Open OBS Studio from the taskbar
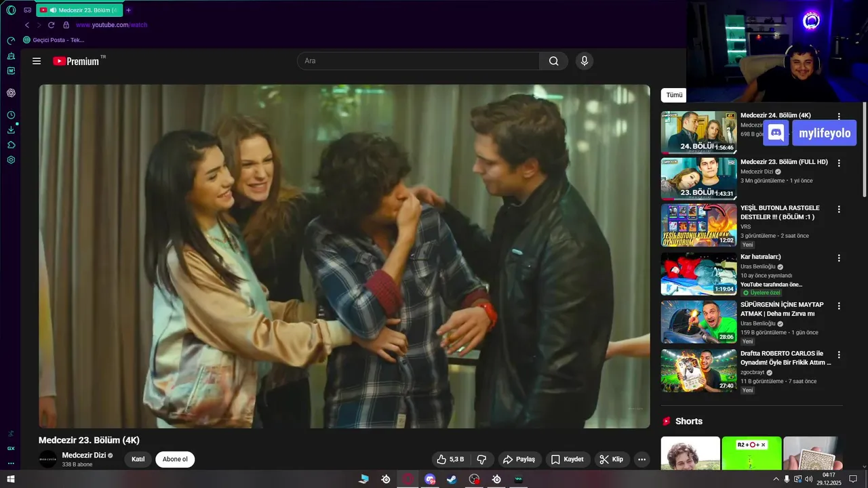Screen dimensions: 868x488 (474, 479)
